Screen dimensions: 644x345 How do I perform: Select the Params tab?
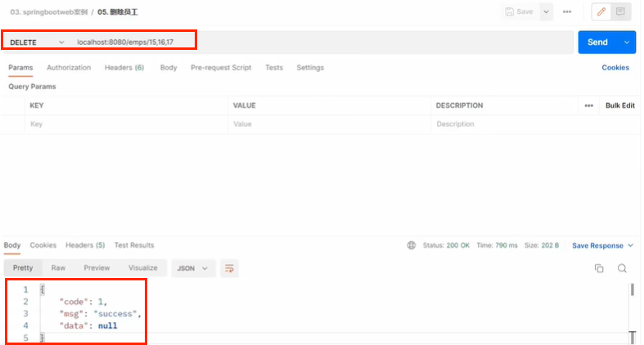20,68
